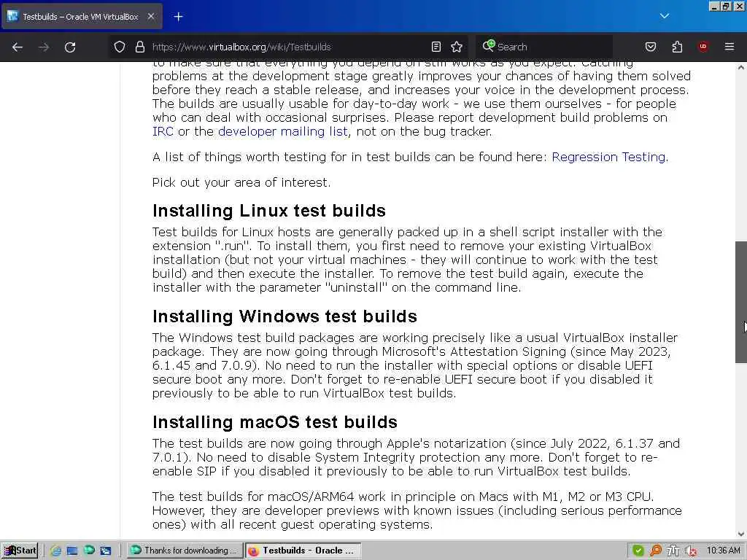Open the tracking protection shield icon
Screen dimensions: 747x560
pyautogui.click(x=120, y=47)
